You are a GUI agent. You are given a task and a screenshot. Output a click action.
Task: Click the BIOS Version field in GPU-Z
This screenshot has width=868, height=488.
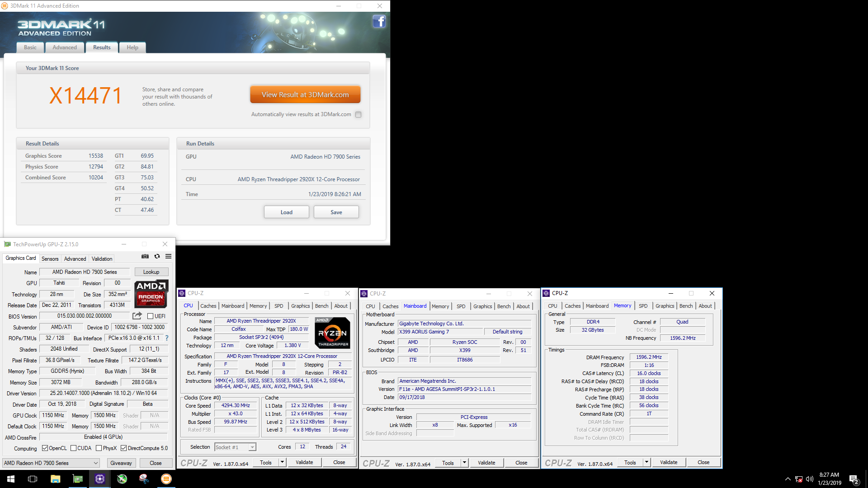(85, 316)
